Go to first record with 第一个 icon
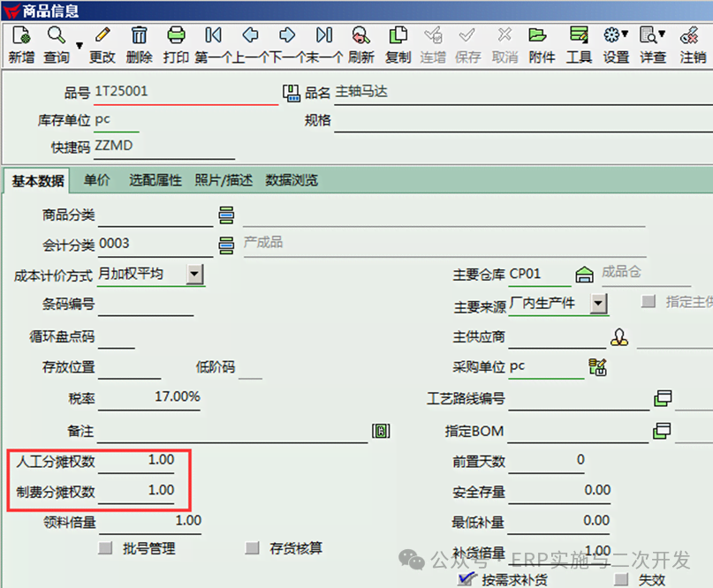This screenshot has height=588, width=713. (x=213, y=36)
